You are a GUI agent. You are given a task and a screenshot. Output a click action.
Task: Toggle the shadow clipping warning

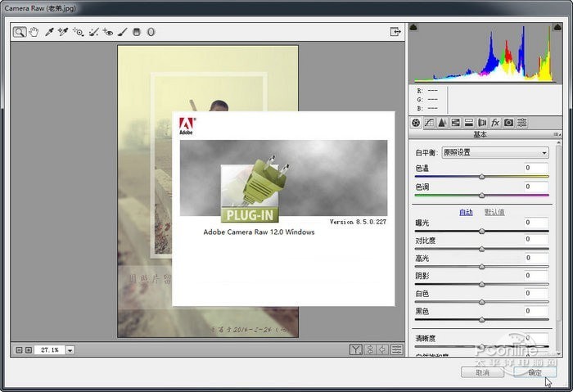click(414, 28)
